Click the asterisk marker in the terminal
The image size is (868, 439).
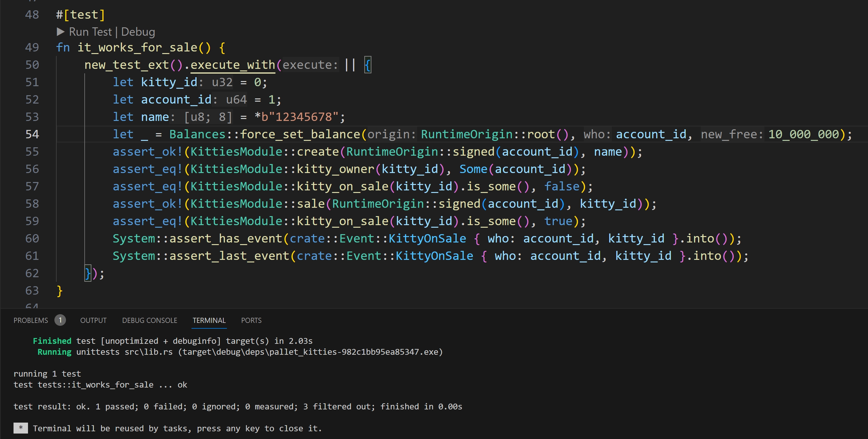coord(21,428)
